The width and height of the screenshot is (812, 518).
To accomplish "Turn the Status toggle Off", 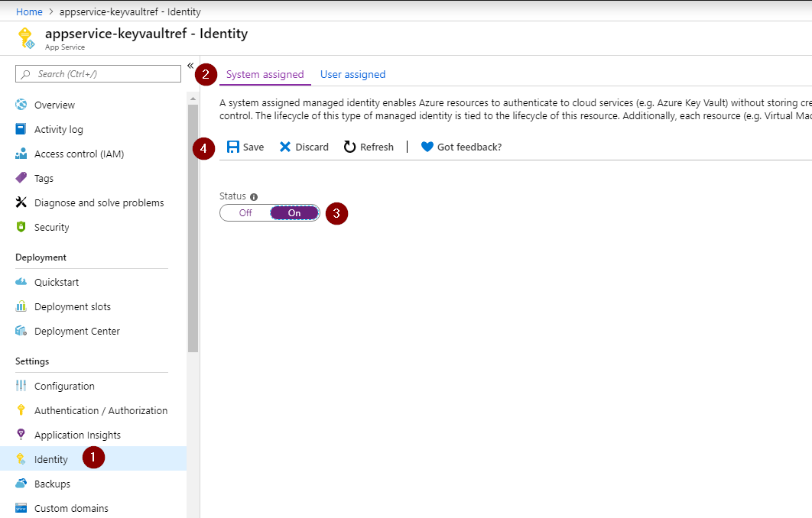I will [x=245, y=212].
